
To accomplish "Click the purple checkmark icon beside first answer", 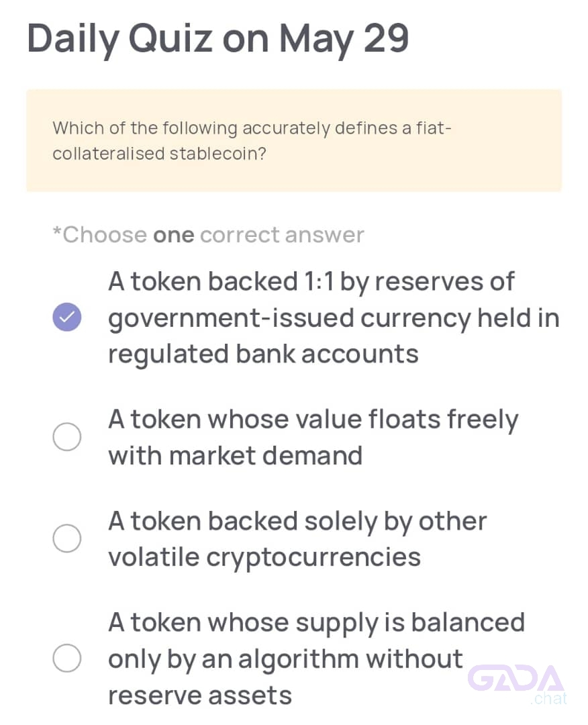I will pos(67,317).
